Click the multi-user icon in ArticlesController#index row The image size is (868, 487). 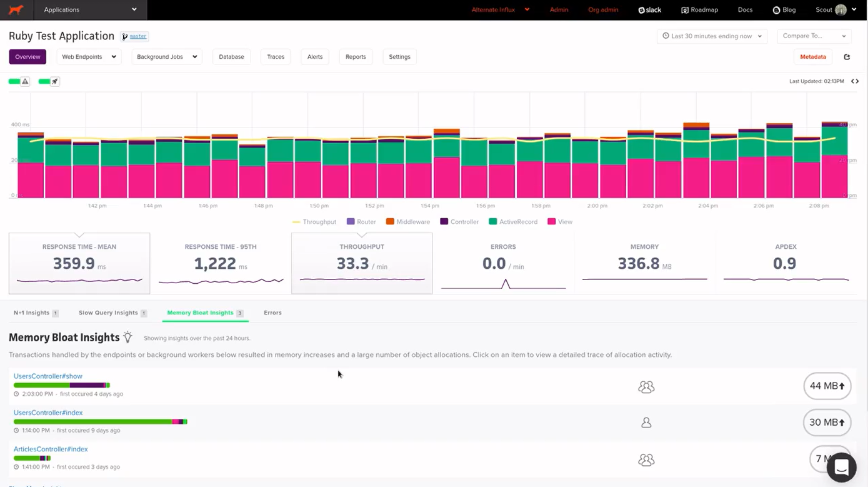click(x=646, y=460)
